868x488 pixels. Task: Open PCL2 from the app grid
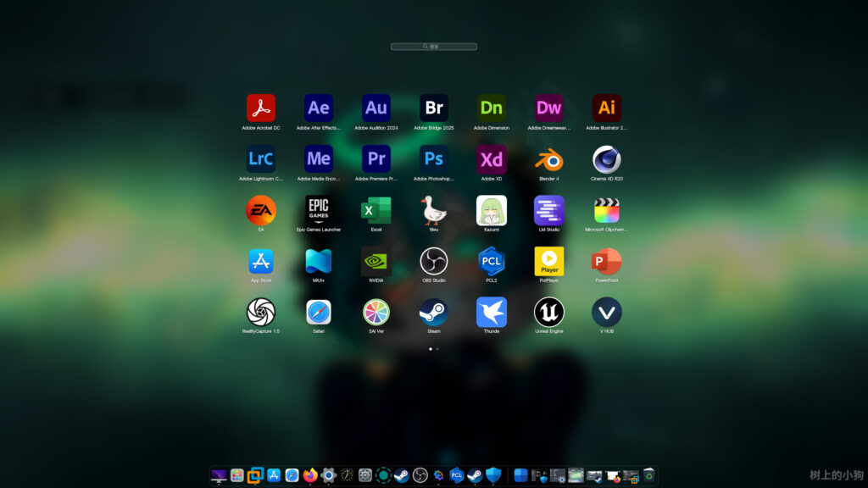pos(491,261)
